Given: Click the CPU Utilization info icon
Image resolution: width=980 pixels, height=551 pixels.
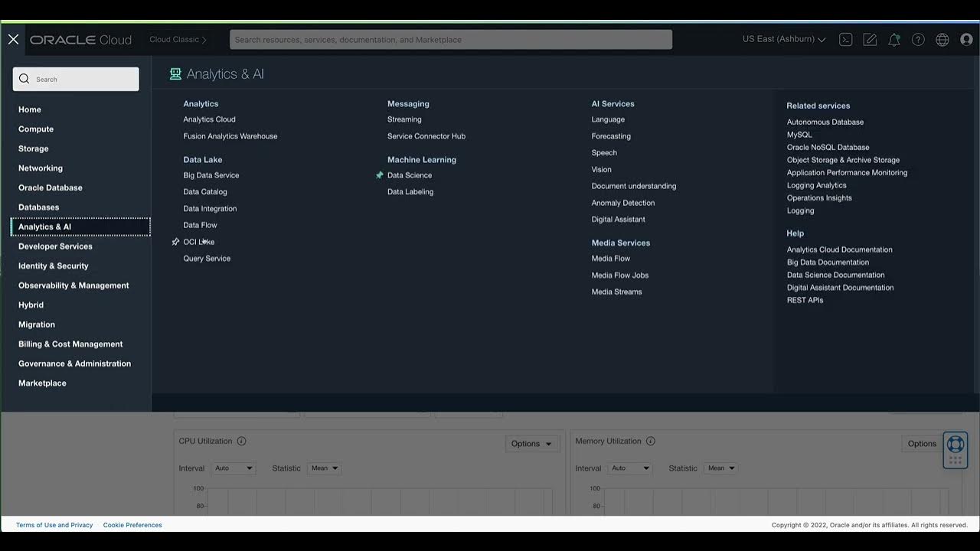Looking at the screenshot, I should (x=241, y=441).
